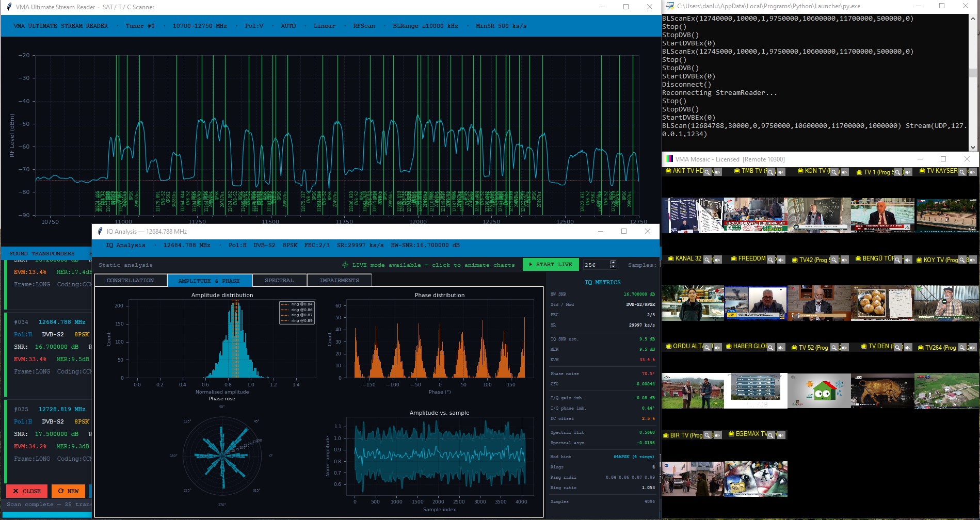The width and height of the screenshot is (980, 520).
Task: Click the orange NEW button
Action: click(68, 491)
